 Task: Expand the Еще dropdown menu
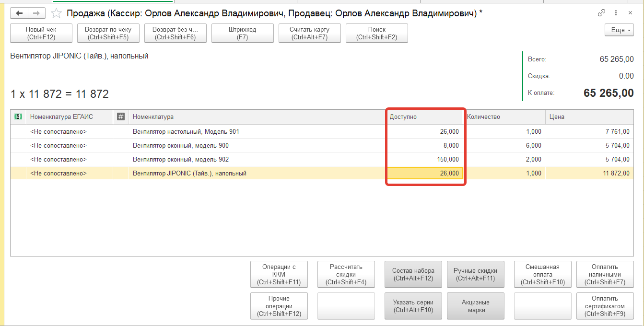(x=619, y=30)
